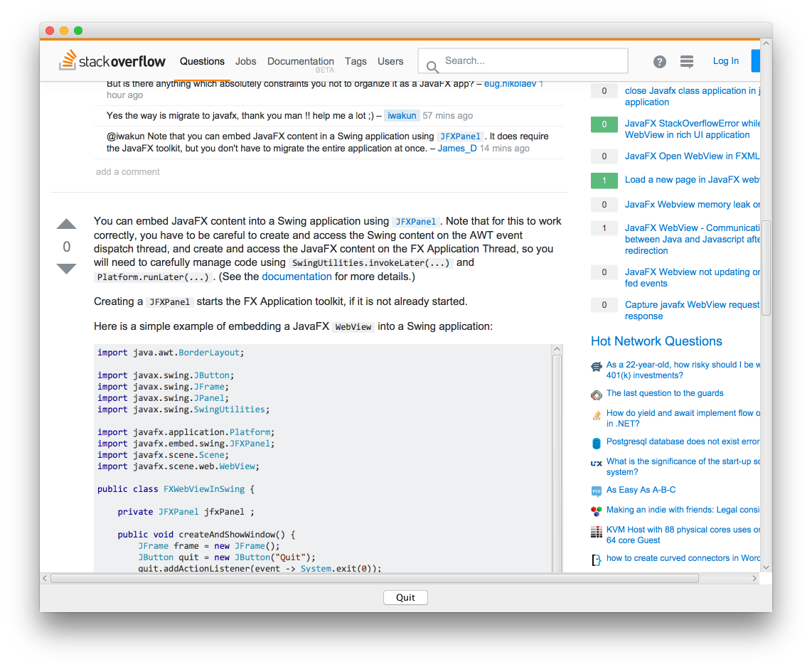
Task: Switch to the Jobs tab
Action: tap(245, 62)
